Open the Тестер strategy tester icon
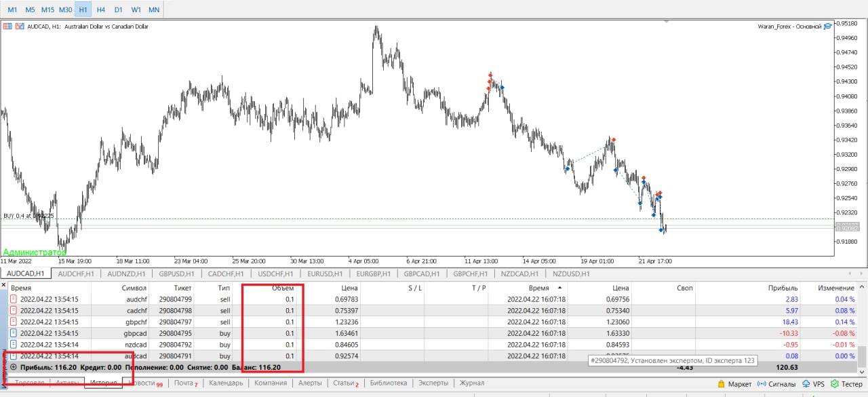The height and width of the screenshot is (397, 868). [x=835, y=384]
